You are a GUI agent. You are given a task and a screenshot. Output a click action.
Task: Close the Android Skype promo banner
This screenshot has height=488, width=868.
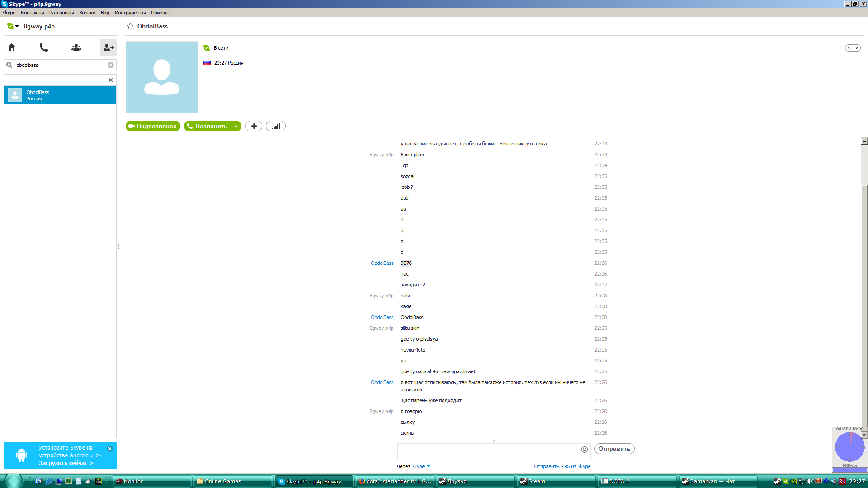[110, 449]
